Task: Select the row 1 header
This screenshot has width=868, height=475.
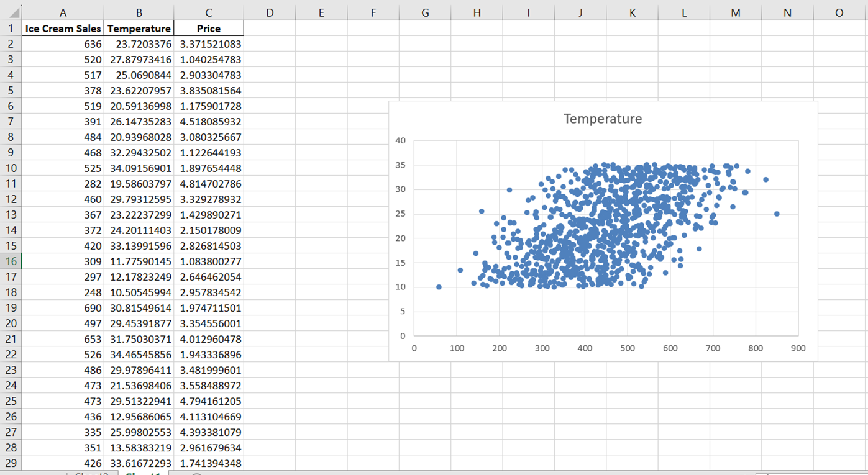Action: click(x=11, y=28)
